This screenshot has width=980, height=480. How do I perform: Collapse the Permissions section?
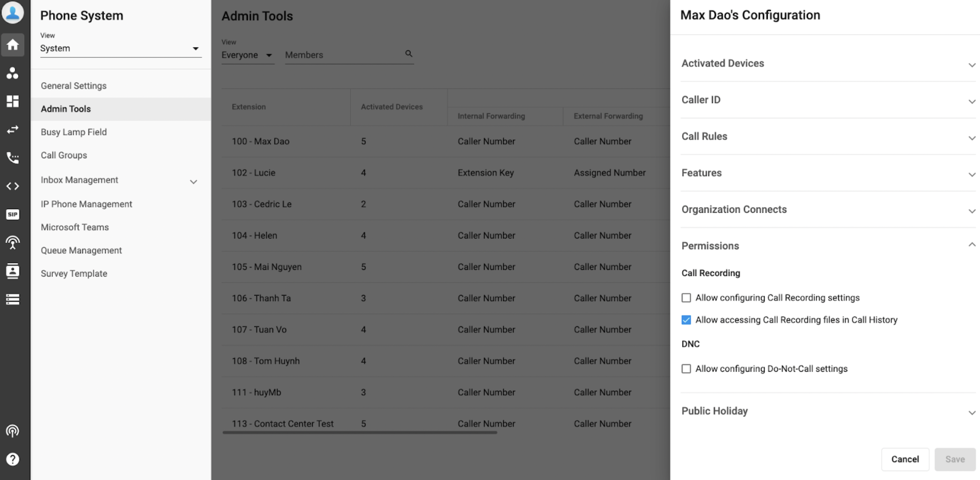pos(828,246)
